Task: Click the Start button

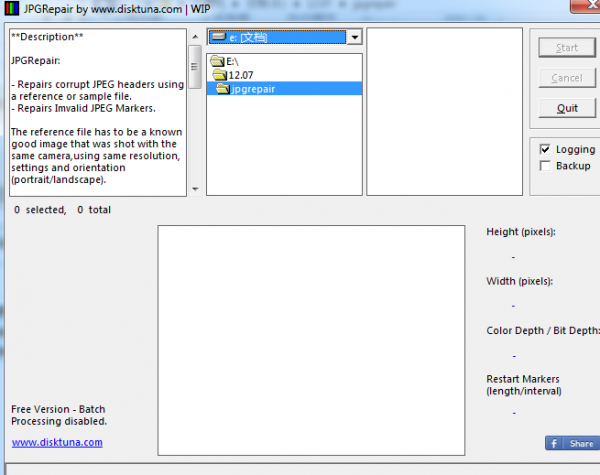Action: pyautogui.click(x=567, y=48)
